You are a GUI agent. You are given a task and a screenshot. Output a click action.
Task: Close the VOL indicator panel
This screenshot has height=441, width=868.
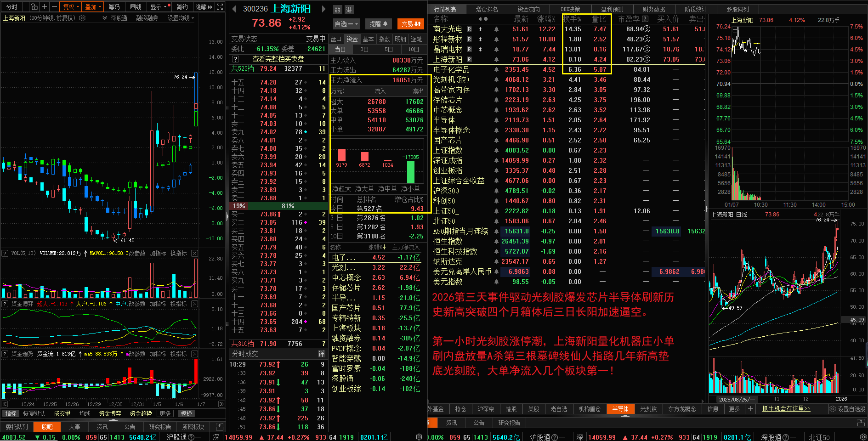coord(195,253)
